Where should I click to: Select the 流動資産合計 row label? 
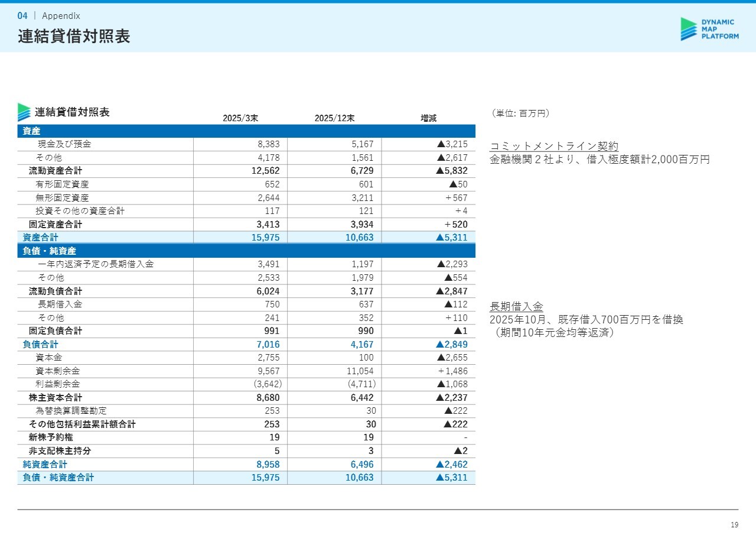pyautogui.click(x=56, y=171)
